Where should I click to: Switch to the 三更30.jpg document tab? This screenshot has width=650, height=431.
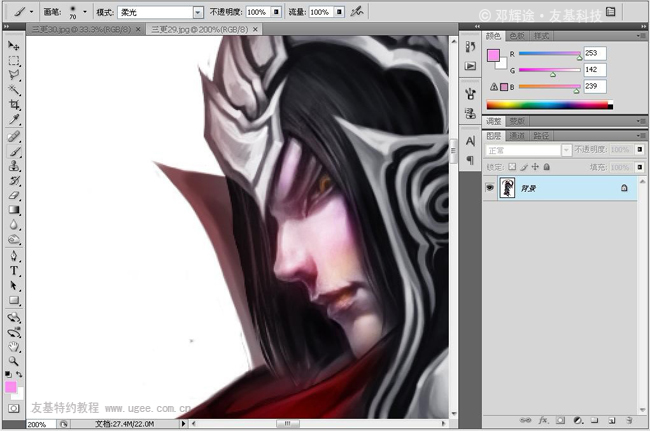pos(81,29)
